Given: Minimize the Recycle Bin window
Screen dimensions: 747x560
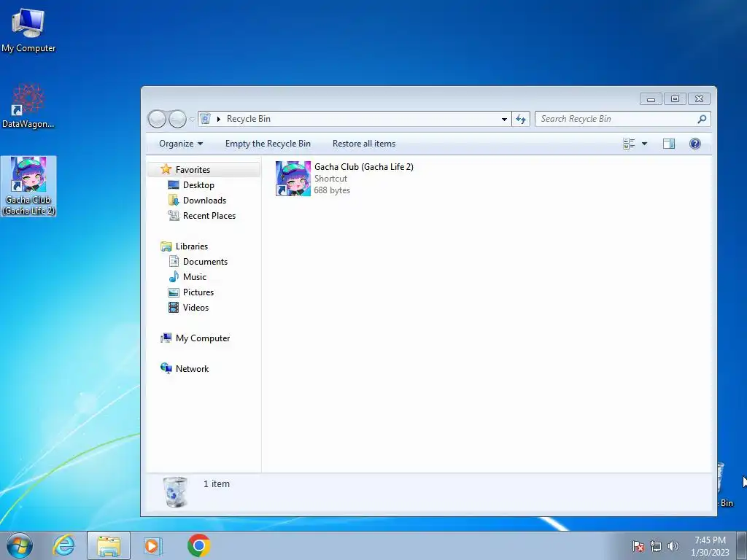Looking at the screenshot, I should tap(651, 98).
